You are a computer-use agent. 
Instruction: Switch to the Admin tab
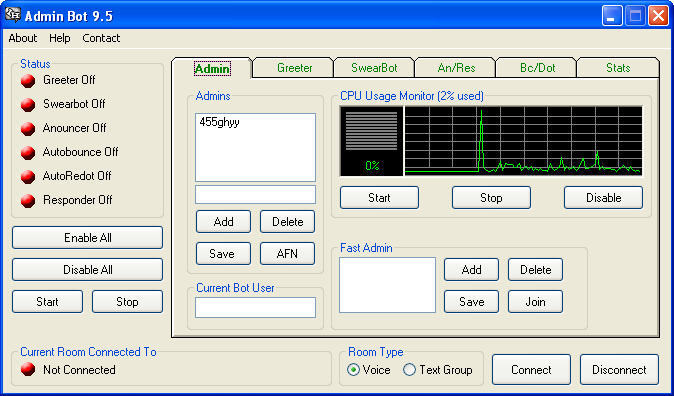pos(212,68)
